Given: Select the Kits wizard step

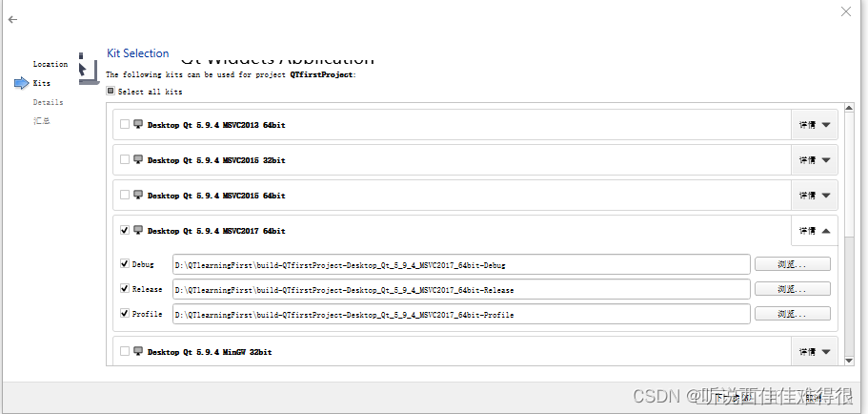Looking at the screenshot, I should [42, 83].
